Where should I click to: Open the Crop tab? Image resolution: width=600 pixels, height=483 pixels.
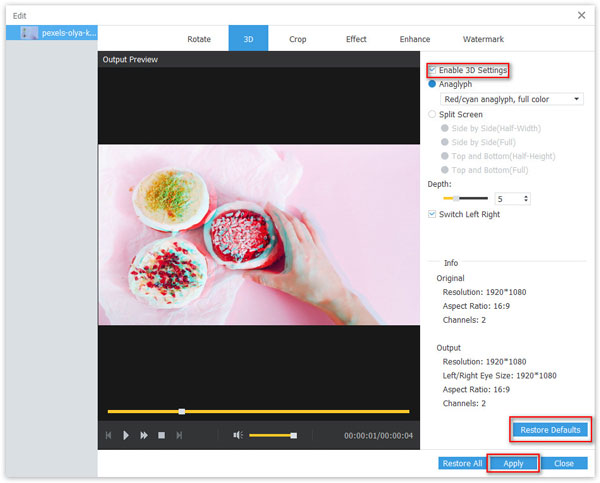pyautogui.click(x=298, y=39)
